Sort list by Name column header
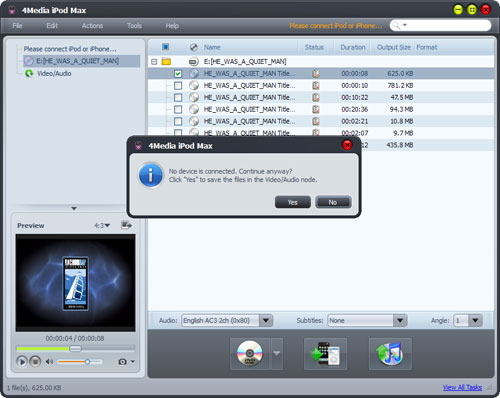This screenshot has width=500, height=398. [x=212, y=47]
